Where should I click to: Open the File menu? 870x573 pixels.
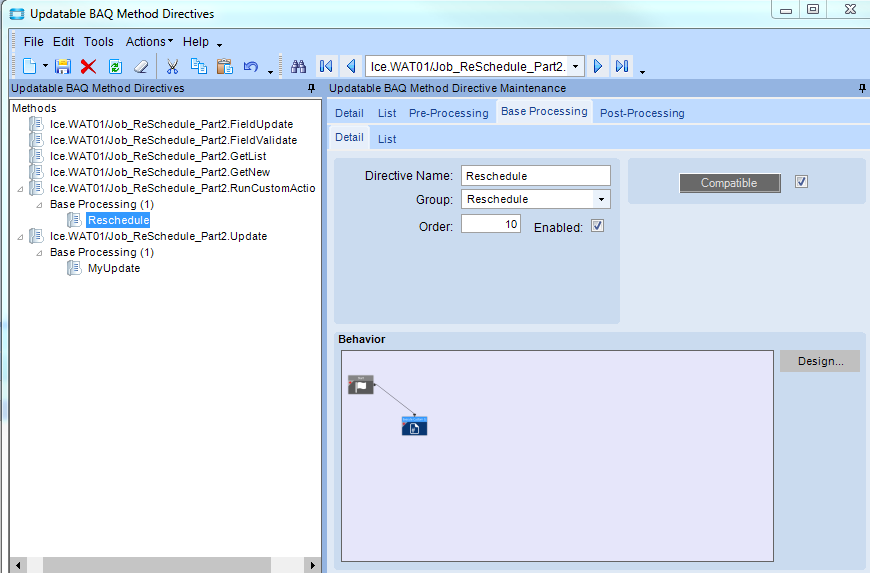click(33, 42)
